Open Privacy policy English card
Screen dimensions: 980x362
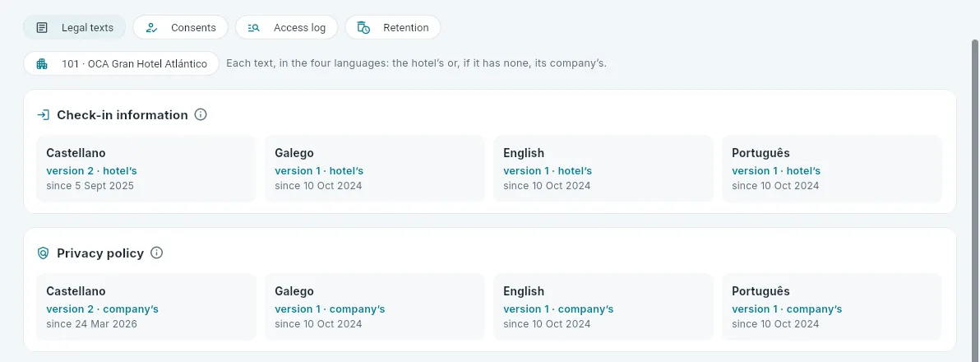603,307
